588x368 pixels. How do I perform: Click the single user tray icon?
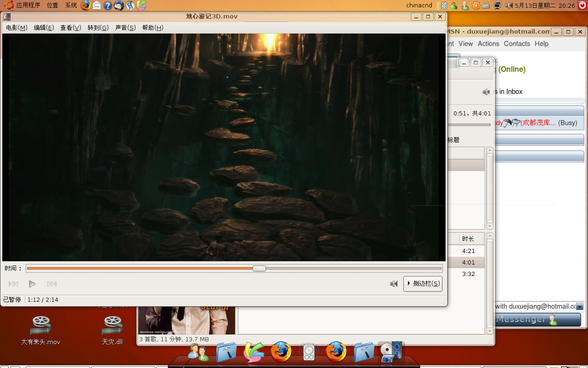point(465,6)
